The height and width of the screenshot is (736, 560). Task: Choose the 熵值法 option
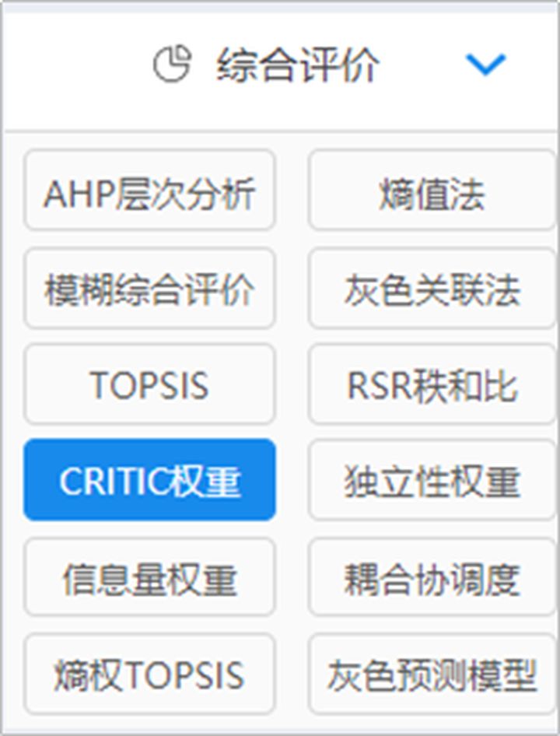click(x=432, y=190)
